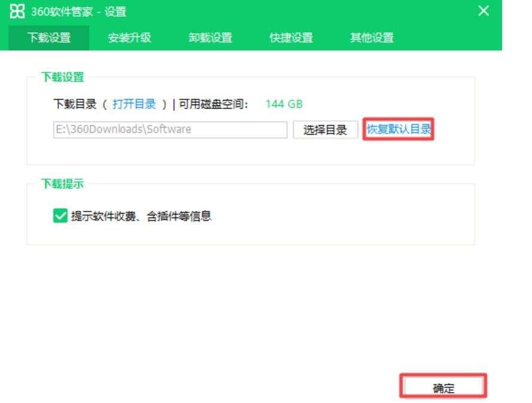
Task: Click the window title 360软件管家 - 设置
Action: tap(79, 11)
